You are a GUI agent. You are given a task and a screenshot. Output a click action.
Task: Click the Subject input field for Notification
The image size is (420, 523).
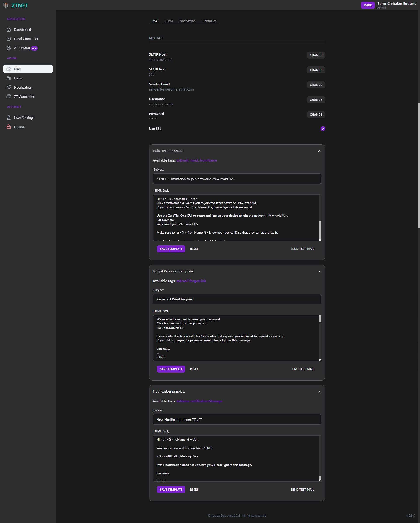pos(237,419)
